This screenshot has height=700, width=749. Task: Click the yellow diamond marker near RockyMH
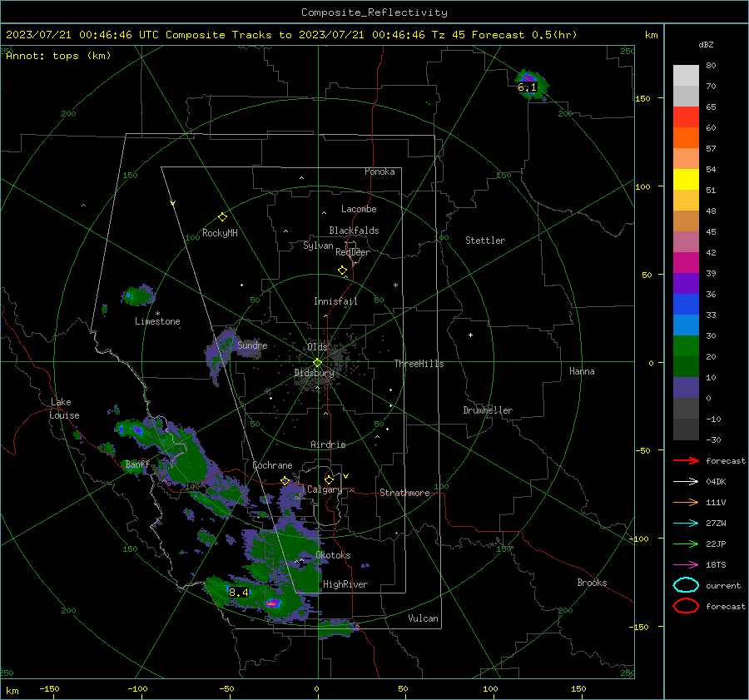(222, 217)
